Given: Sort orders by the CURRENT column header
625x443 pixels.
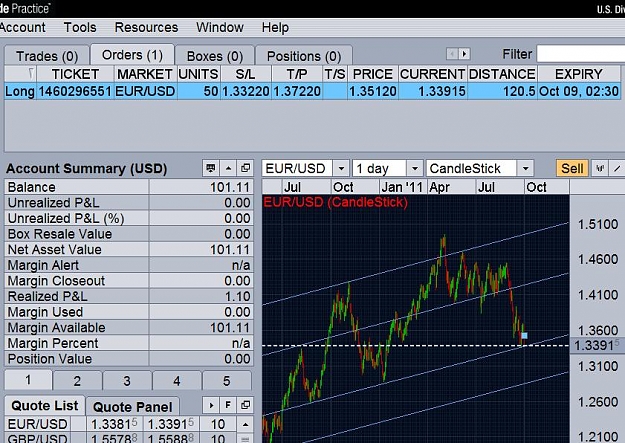Looking at the screenshot, I should pyautogui.click(x=433, y=74).
